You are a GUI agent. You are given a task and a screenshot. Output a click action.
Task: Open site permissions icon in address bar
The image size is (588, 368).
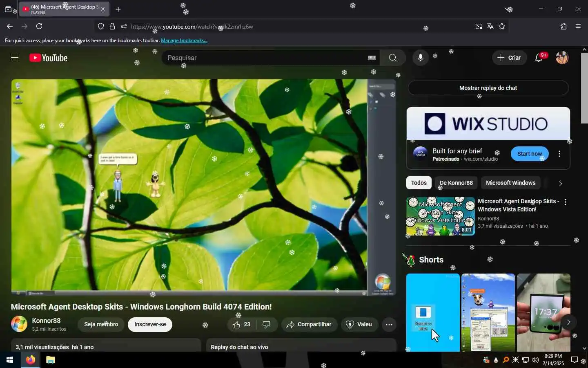[124, 26]
